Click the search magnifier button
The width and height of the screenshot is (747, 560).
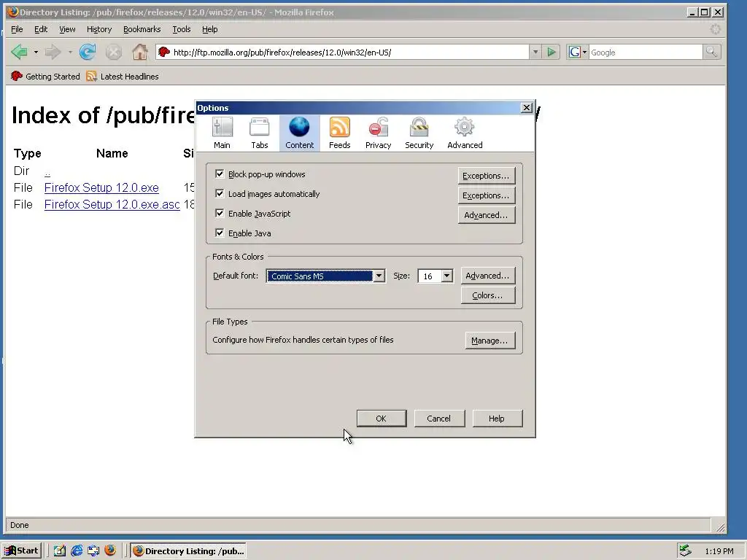(711, 52)
